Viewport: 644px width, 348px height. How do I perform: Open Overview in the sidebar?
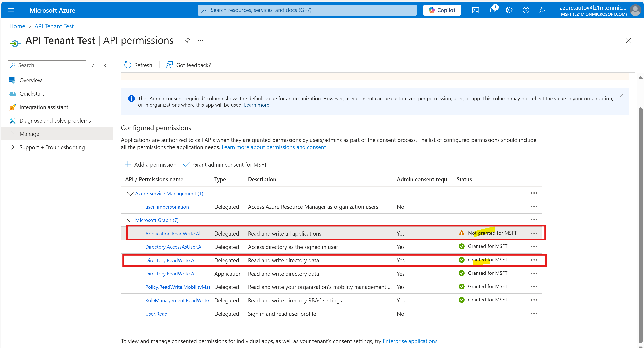coord(30,80)
